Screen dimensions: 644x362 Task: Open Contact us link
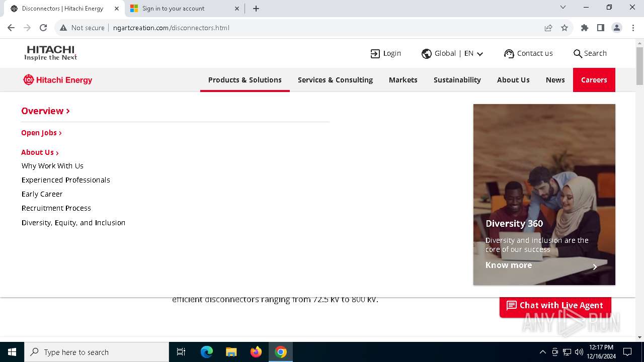528,53
